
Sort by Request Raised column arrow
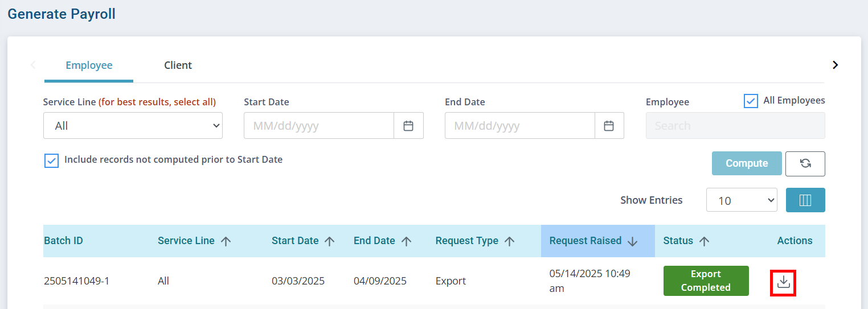point(632,241)
